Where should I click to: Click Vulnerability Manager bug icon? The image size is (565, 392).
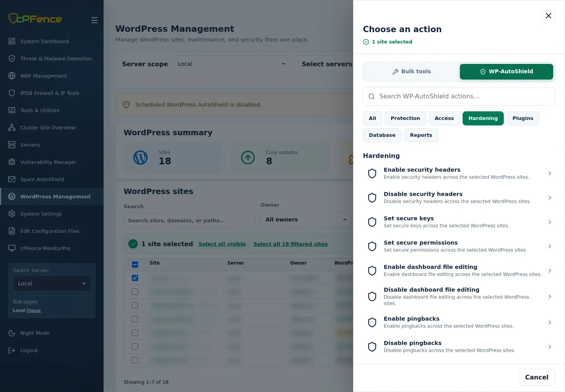[12, 162]
